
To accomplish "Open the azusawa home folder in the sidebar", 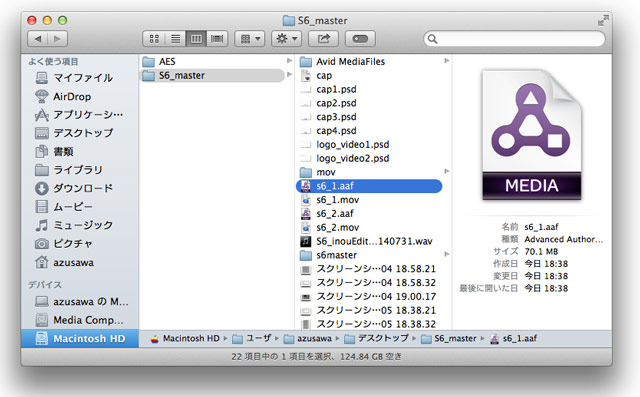I will pos(64,262).
